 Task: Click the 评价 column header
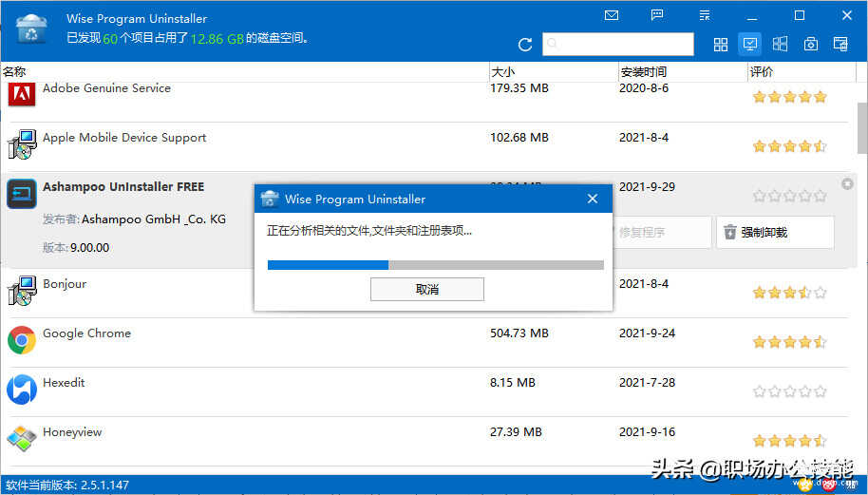762,72
